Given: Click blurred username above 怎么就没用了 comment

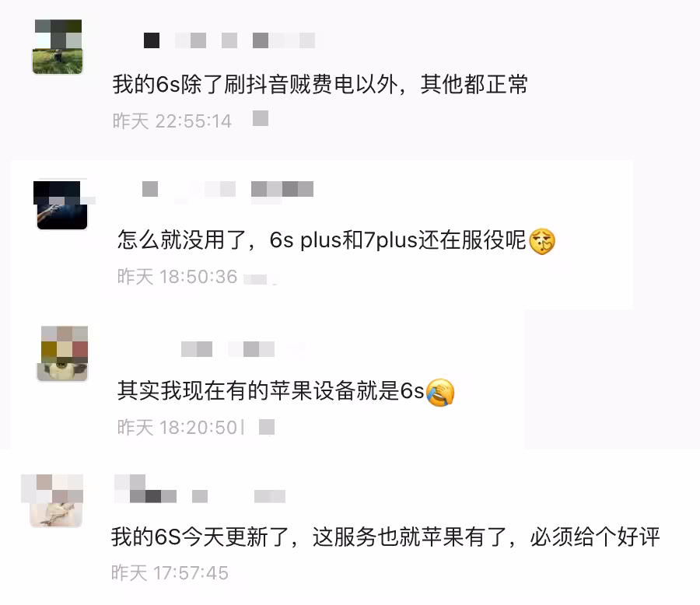Looking at the screenshot, I should (228, 189).
